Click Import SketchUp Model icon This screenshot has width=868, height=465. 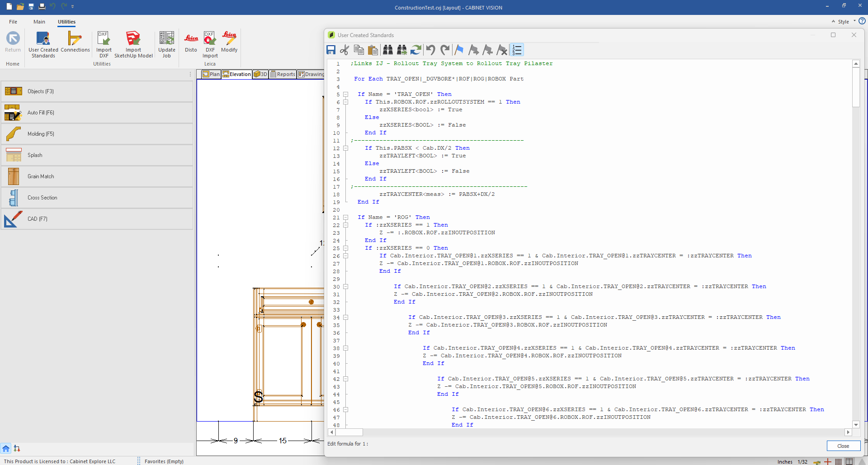pos(133,44)
